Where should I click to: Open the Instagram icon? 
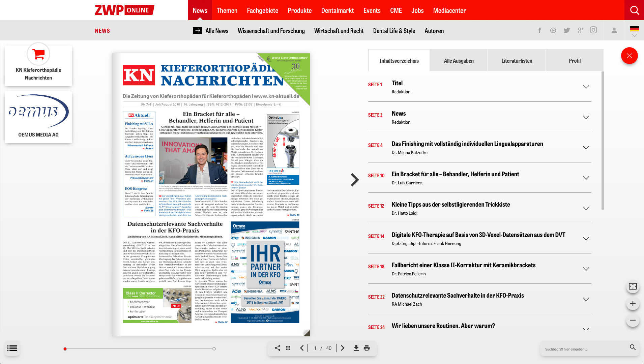click(593, 30)
